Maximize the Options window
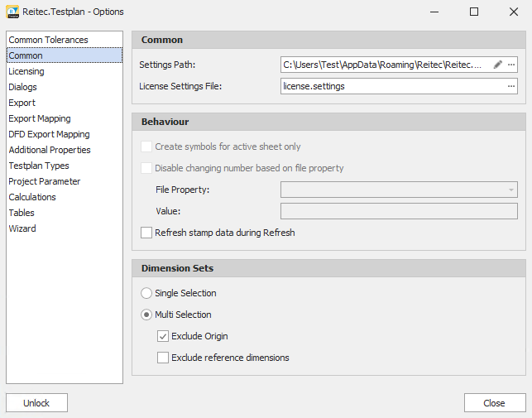 pos(473,12)
